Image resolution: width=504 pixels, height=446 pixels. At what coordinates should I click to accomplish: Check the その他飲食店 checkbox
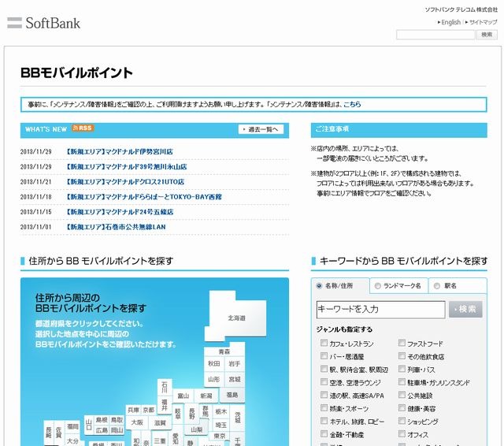click(x=402, y=356)
